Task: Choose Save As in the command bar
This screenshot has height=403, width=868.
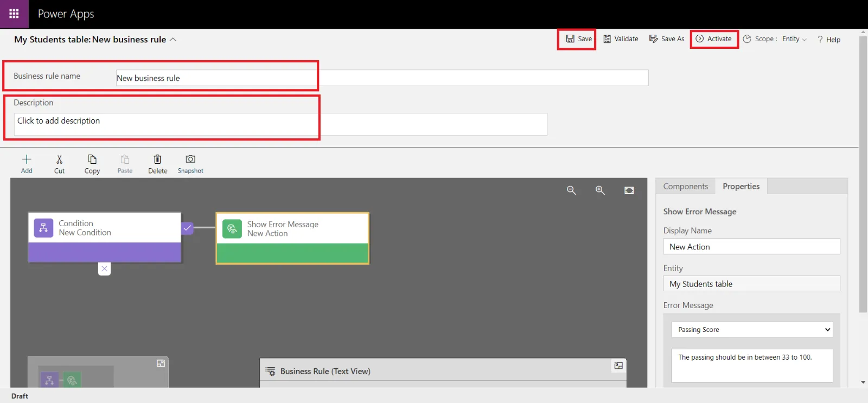Action: (667, 39)
